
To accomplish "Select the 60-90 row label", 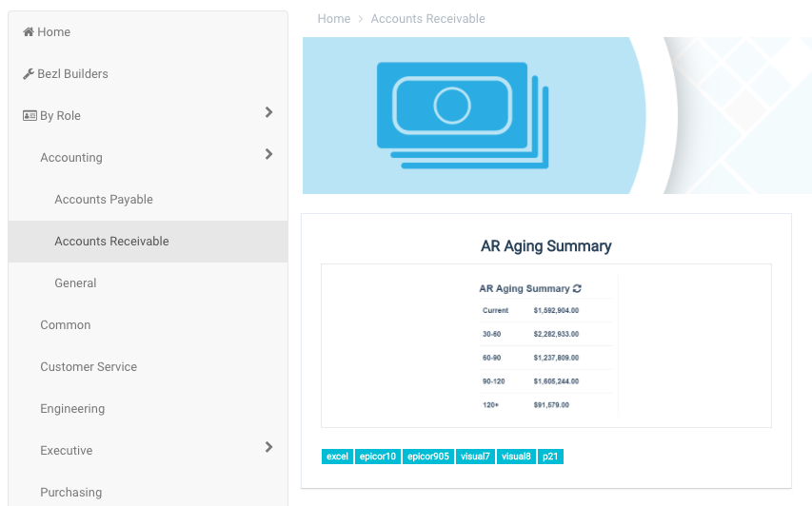I will click(491, 358).
